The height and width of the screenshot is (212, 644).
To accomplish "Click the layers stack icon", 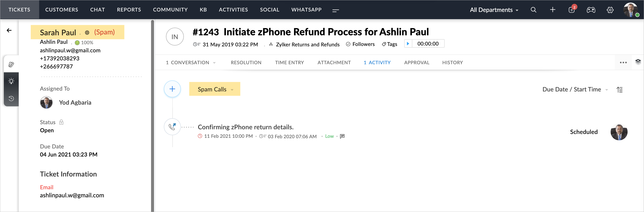I will 638,62.
